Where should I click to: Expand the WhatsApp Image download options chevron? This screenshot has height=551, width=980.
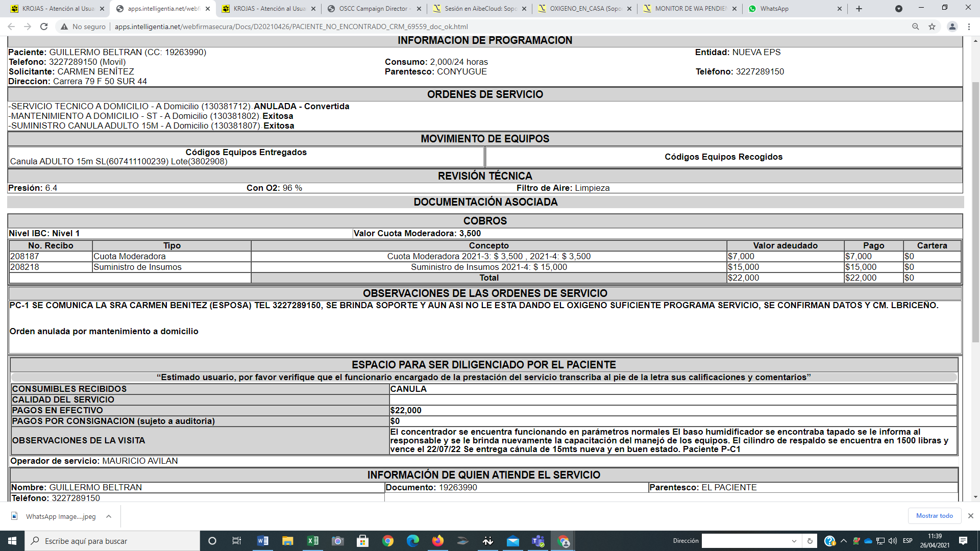point(109,516)
